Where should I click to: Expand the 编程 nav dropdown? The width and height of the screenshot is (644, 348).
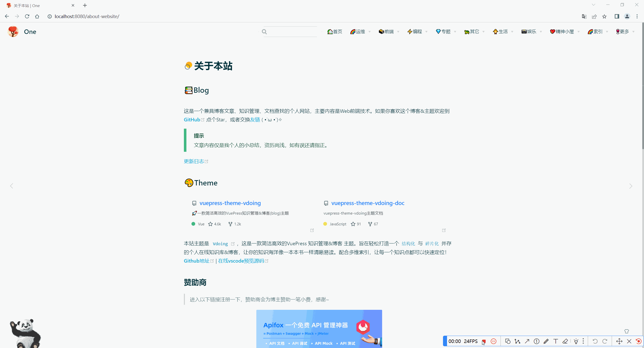pyautogui.click(x=417, y=32)
